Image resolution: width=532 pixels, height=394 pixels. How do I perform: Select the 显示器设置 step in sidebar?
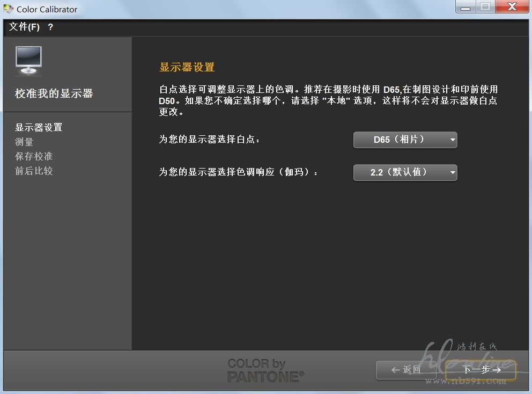(x=39, y=127)
